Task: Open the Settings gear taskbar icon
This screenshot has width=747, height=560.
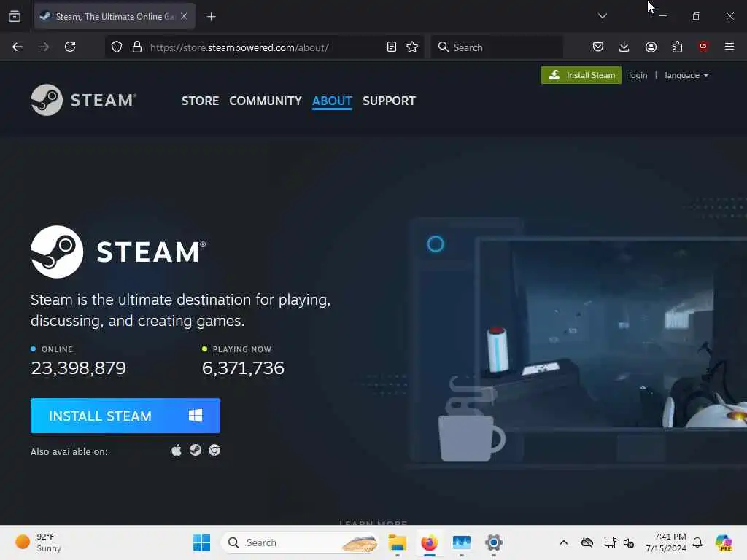Action: 494,542
